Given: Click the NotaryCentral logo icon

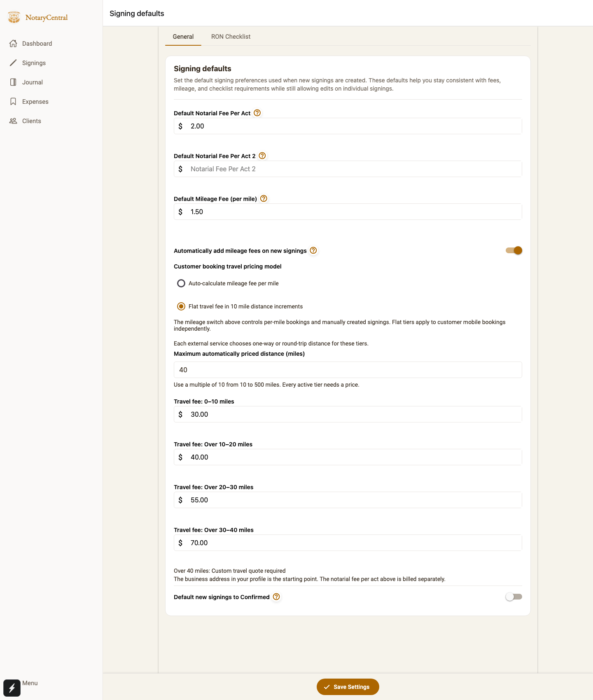Looking at the screenshot, I should [x=14, y=17].
